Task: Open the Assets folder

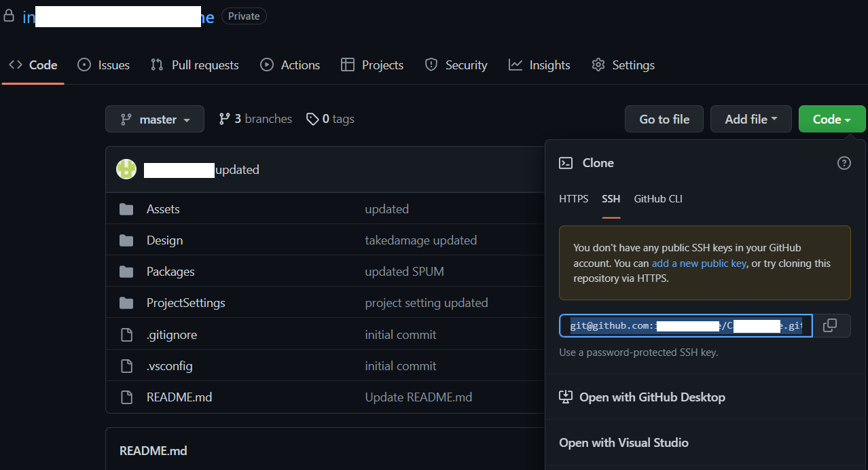Action: (x=163, y=209)
